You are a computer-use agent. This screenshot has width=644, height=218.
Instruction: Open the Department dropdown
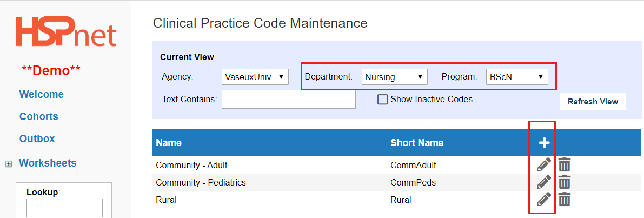(395, 77)
